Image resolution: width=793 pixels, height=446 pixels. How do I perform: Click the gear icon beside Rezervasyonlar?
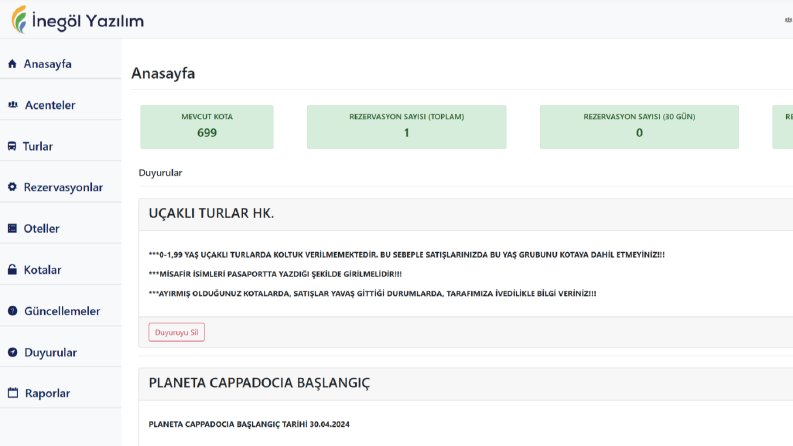(x=12, y=187)
